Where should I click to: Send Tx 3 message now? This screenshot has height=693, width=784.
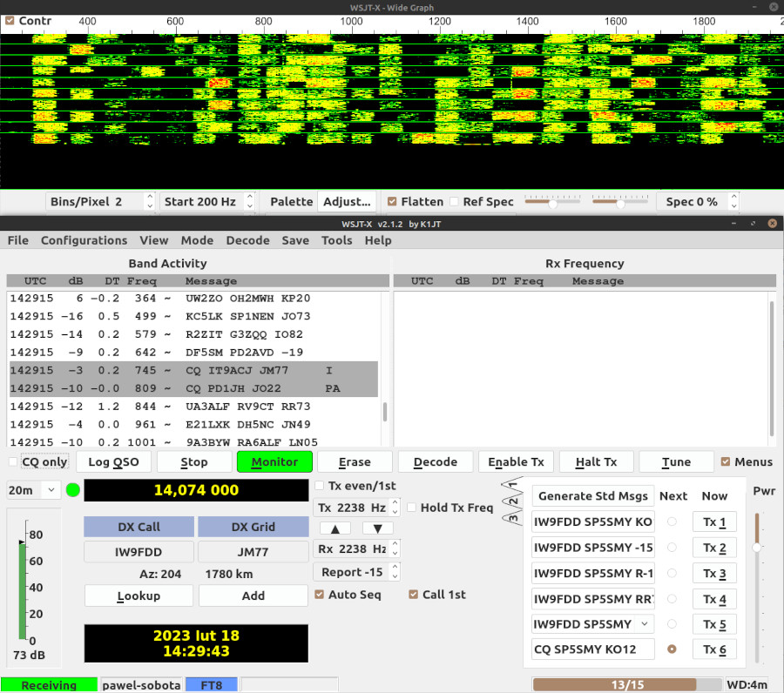point(714,573)
